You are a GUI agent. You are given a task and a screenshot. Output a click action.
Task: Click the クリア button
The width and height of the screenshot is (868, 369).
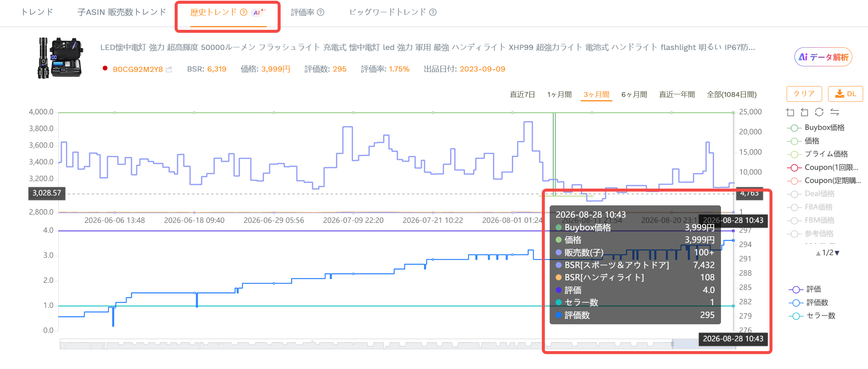pyautogui.click(x=804, y=94)
